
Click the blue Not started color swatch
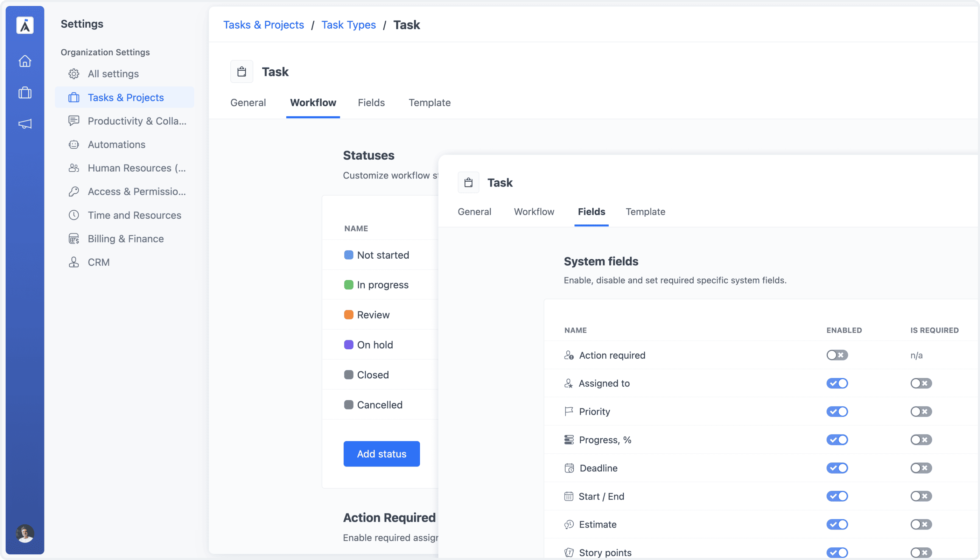pyautogui.click(x=349, y=255)
